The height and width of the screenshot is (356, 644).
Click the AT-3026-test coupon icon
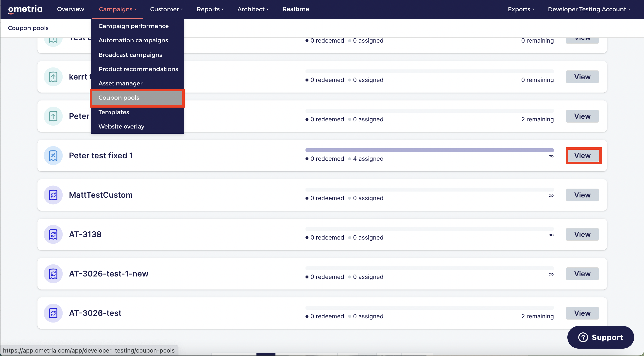pyautogui.click(x=53, y=313)
